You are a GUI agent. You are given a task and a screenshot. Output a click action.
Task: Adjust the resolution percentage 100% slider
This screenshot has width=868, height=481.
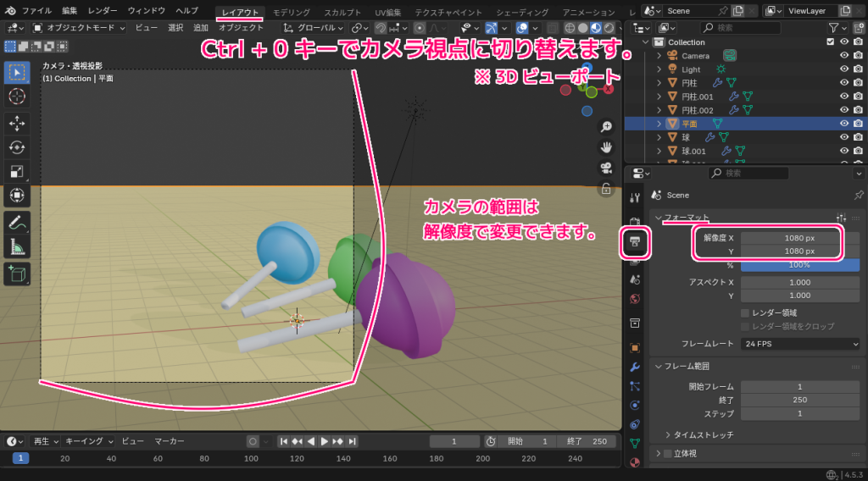[800, 265]
